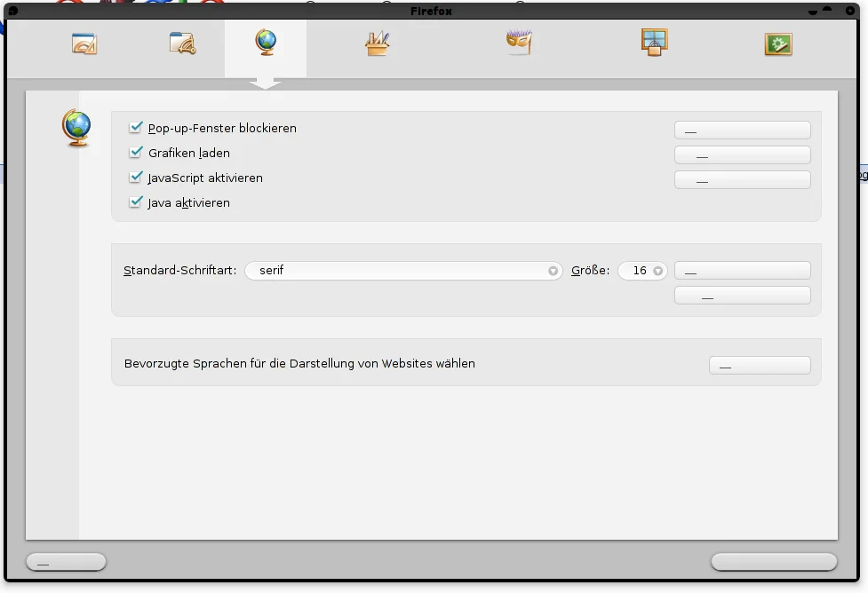Open the General preferences pane icon
Screen dimensions: 868x593
point(84,43)
